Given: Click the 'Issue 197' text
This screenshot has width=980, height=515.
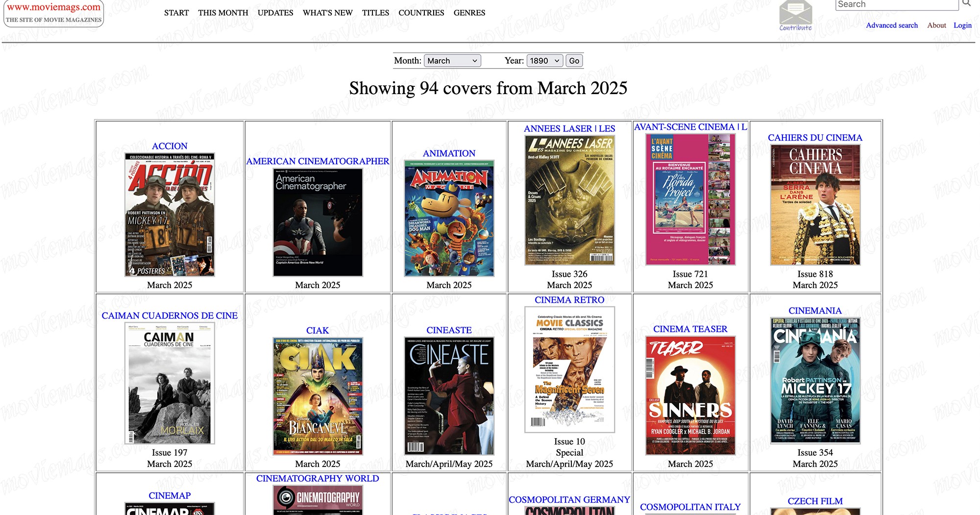Looking at the screenshot, I should click(x=170, y=453).
